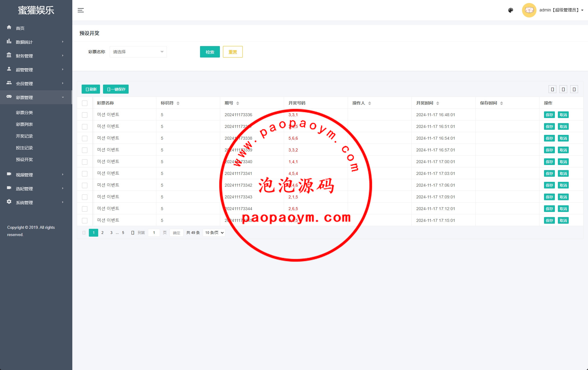The width and height of the screenshot is (588, 370).
Task: Expand the 会员管理 sidebar menu
Action: 36,83
